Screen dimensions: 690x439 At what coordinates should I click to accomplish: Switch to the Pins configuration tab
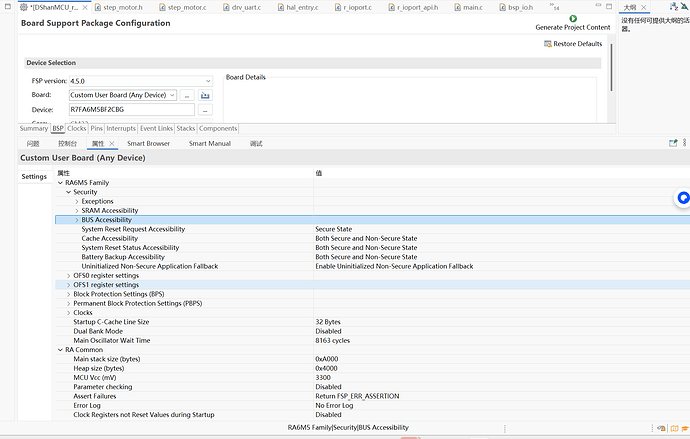(x=96, y=128)
